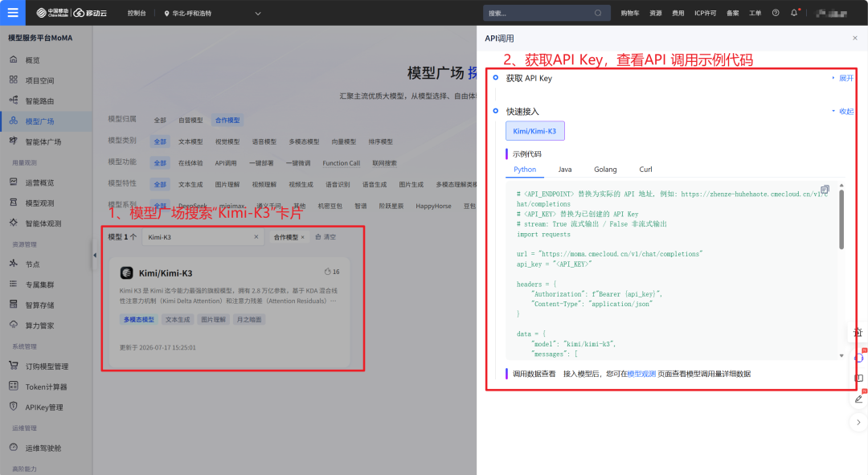Screen dimensions: 868x475
Task: Click the 订购模型管理 cart icon in sidebar
Action: coord(14,366)
